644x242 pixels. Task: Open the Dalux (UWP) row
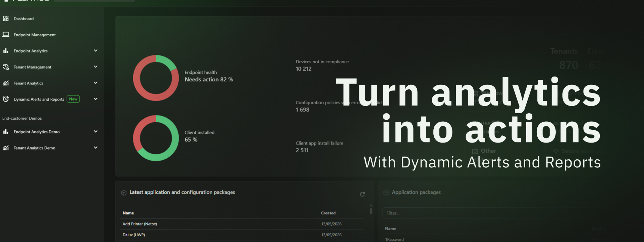(242, 235)
